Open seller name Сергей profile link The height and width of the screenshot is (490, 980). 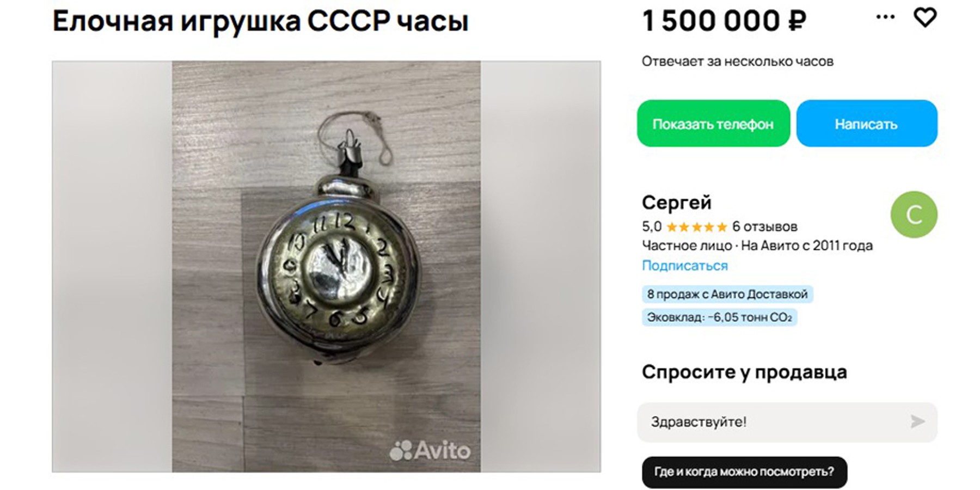coord(676,203)
